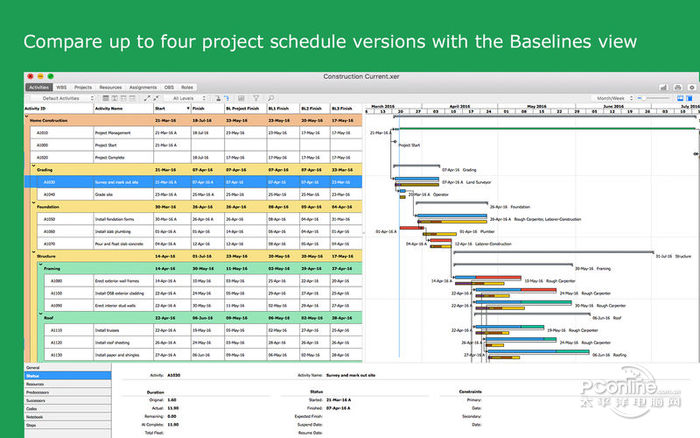Open the Notebook details tab
This screenshot has width=700, height=438.
[67, 417]
